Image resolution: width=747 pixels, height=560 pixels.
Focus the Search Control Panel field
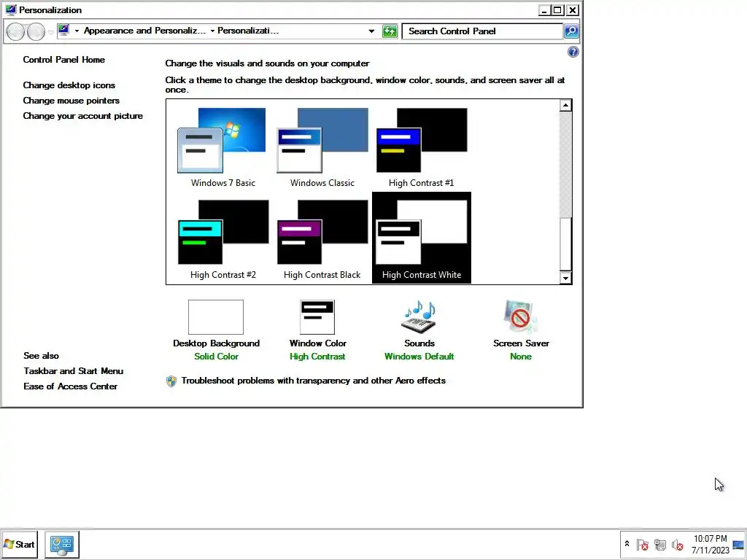(x=482, y=31)
